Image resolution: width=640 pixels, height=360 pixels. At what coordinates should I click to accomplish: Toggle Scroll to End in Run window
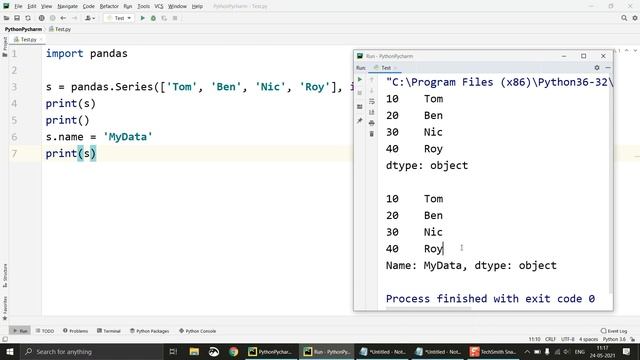[x=371, y=112]
